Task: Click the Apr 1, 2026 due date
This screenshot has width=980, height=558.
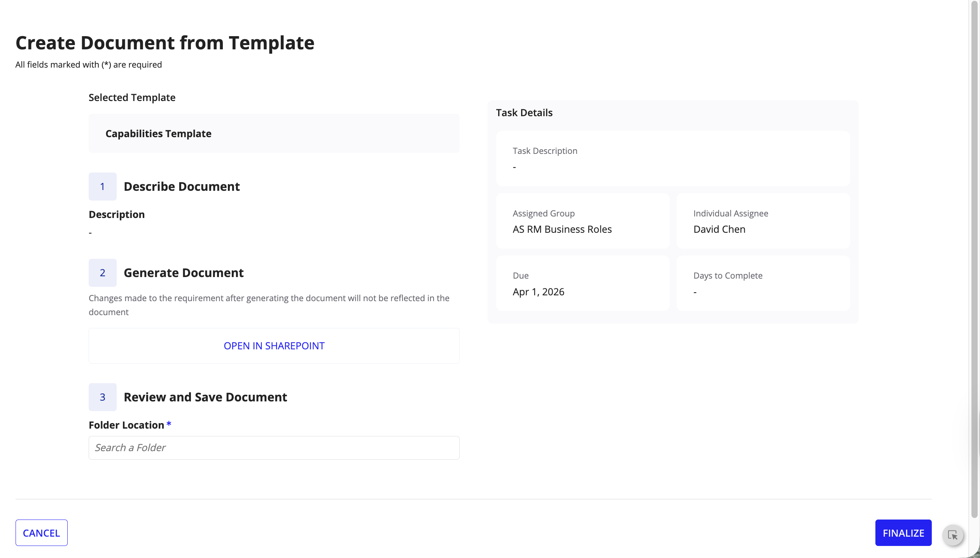Action: [x=538, y=292]
